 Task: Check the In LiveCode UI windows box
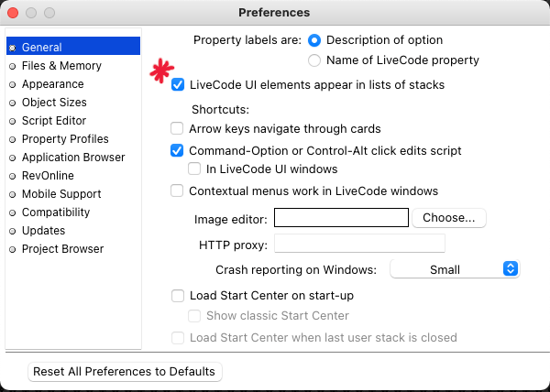coord(194,169)
